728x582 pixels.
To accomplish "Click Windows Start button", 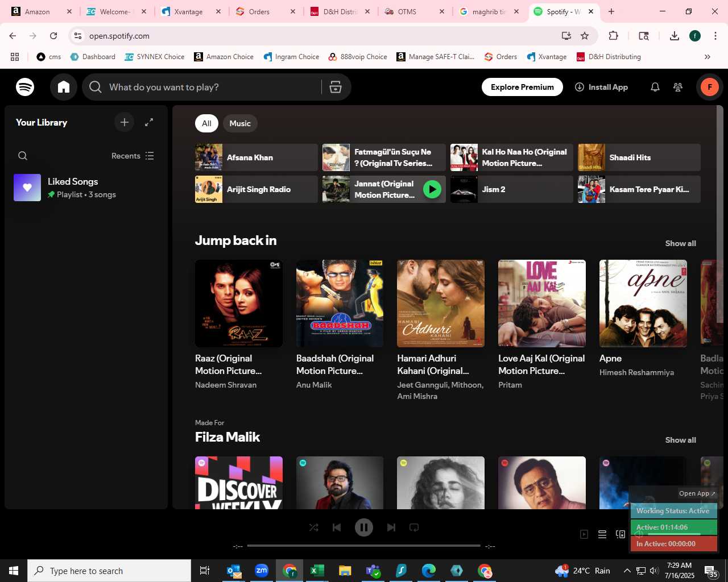I will click(x=14, y=571).
